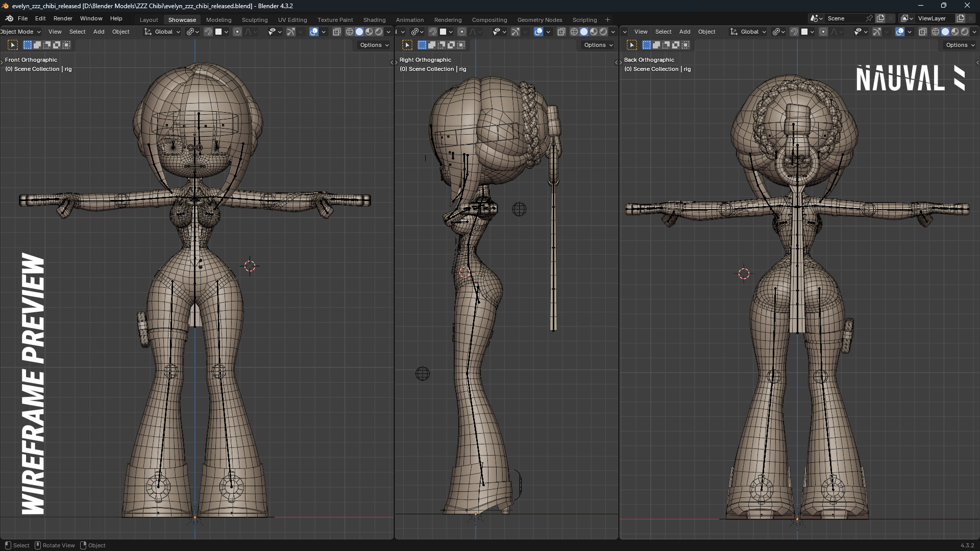Click View in Front view header

[x=55, y=32]
